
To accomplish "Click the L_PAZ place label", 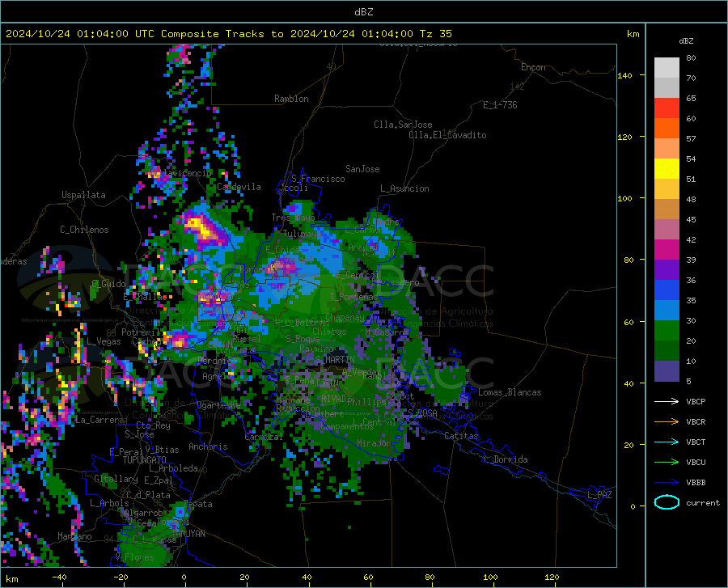I will pos(600,495).
